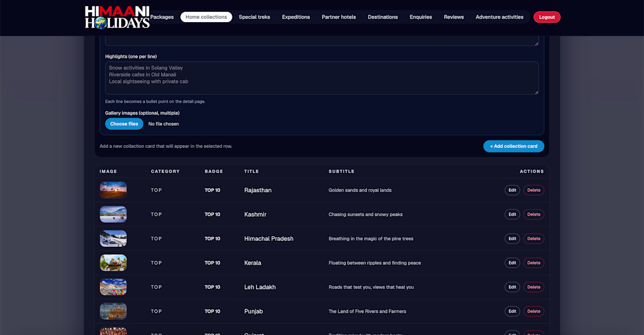Click the TOP 10 badge in Kerala row

coord(213,263)
